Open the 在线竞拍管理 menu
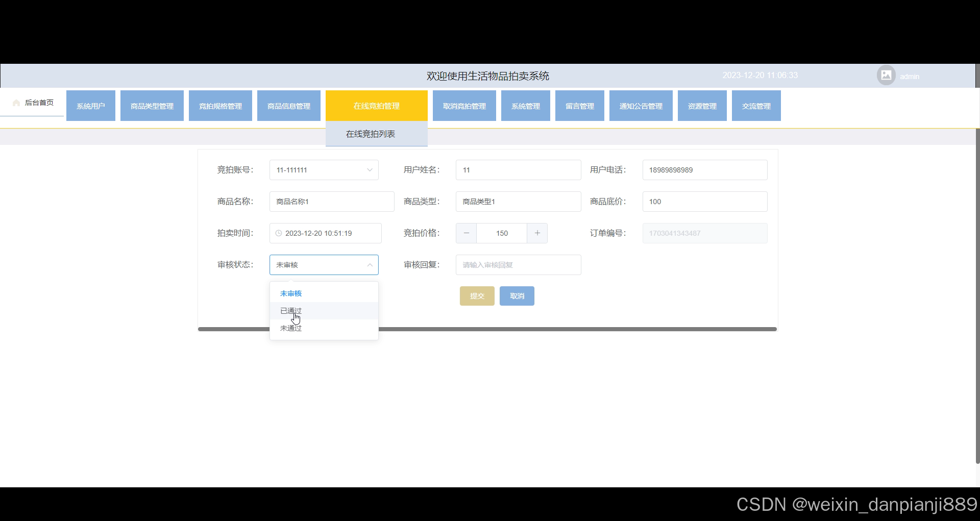 point(377,106)
